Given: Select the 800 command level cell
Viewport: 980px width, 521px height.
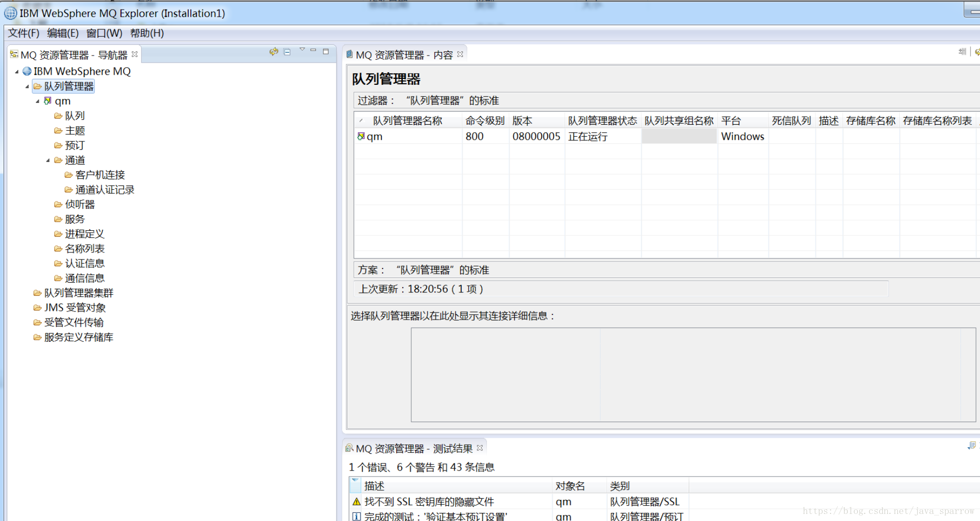Looking at the screenshot, I should point(485,136).
